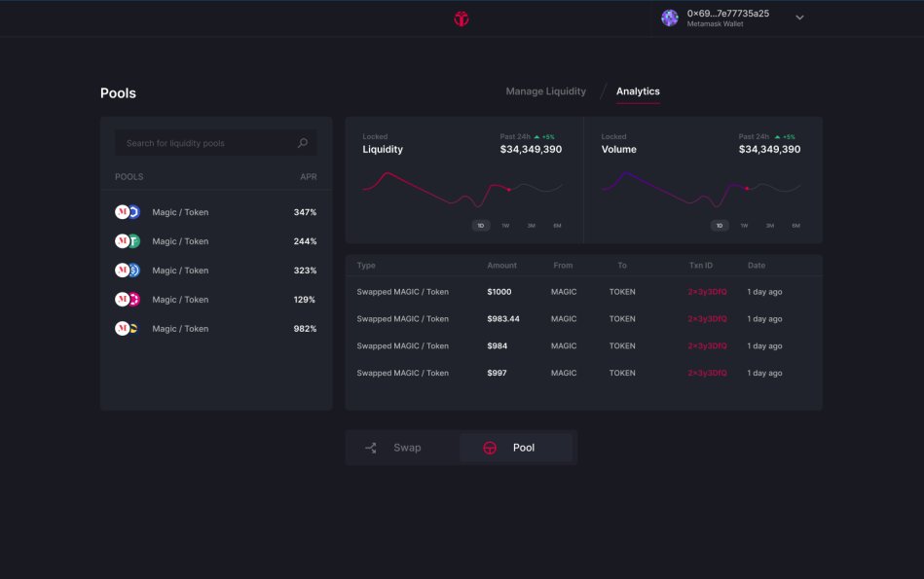Viewport: 924px width, 579px height.
Task: Select 1W range on Liquidity chart
Action: click(x=505, y=226)
